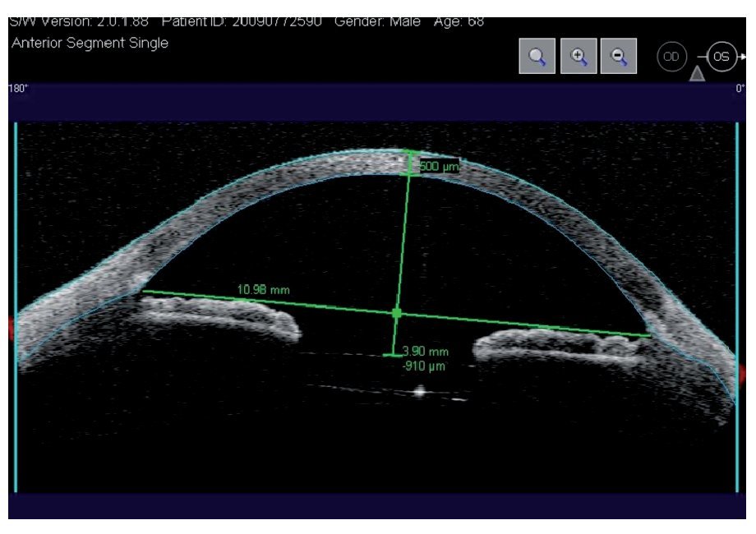The image size is (756, 534).
Task: Click the gray triangle below the eye selector
Action: point(696,75)
